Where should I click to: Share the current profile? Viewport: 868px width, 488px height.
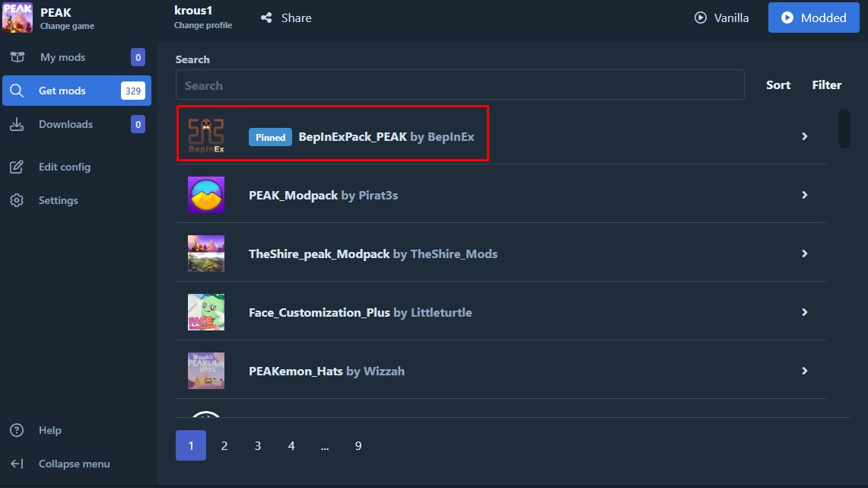(286, 18)
